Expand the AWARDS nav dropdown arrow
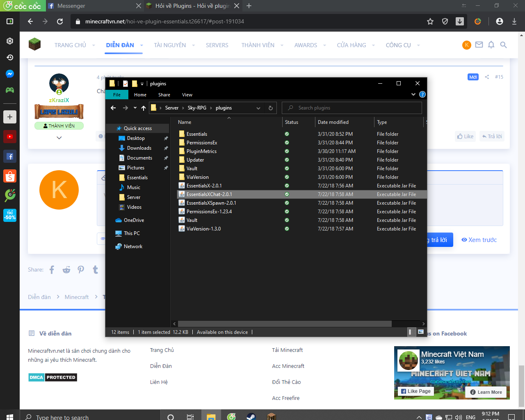The height and width of the screenshot is (420, 525). [x=324, y=45]
